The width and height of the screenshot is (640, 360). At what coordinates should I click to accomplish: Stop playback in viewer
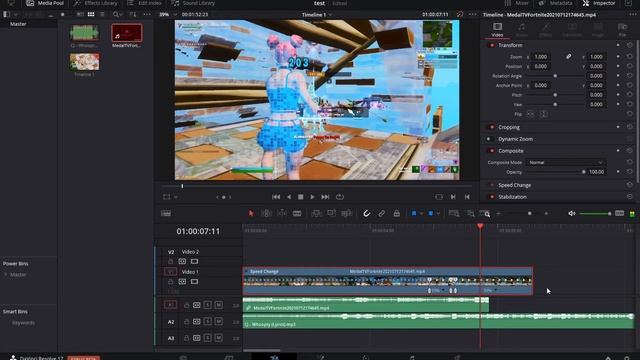tap(300, 197)
